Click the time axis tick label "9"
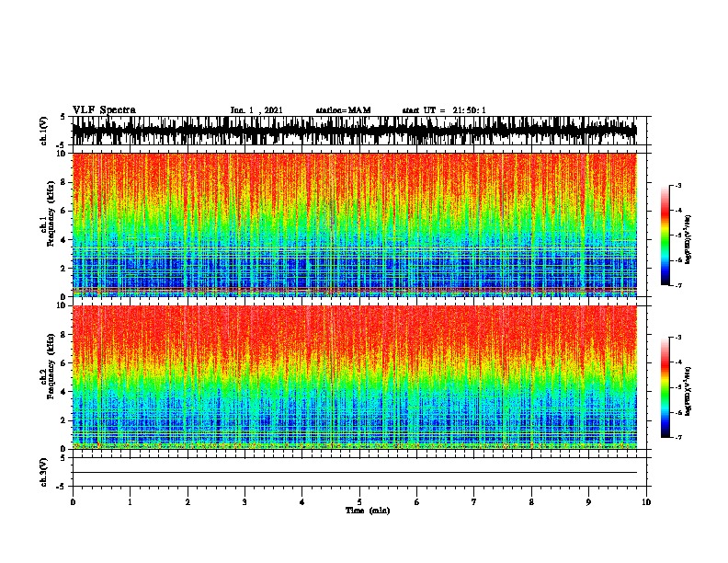Image resolution: width=728 pixels, height=563 pixels. [588, 502]
